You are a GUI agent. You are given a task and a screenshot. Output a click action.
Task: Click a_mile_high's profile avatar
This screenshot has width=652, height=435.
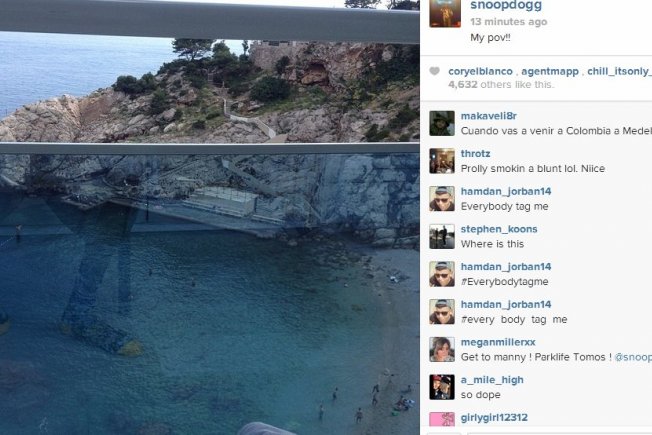click(442, 387)
